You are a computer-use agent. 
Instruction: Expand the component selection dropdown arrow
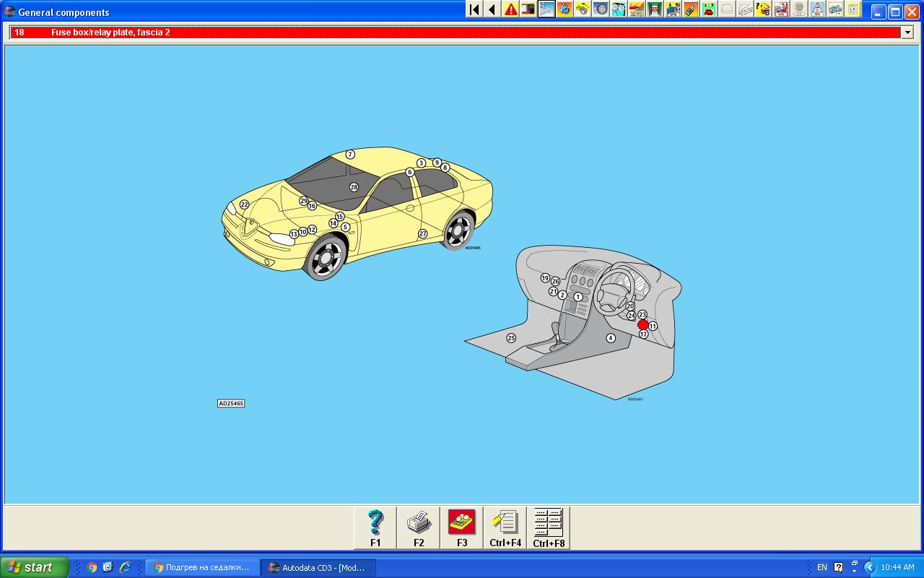click(907, 33)
